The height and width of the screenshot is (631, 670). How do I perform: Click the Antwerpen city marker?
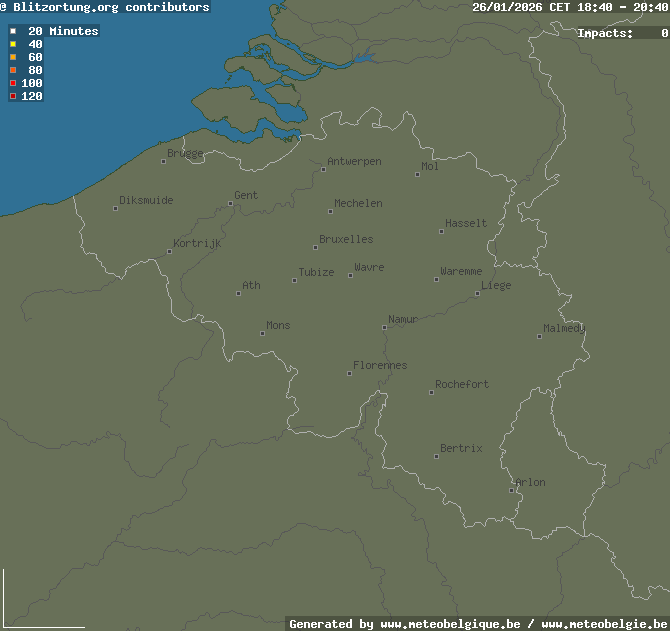point(323,169)
